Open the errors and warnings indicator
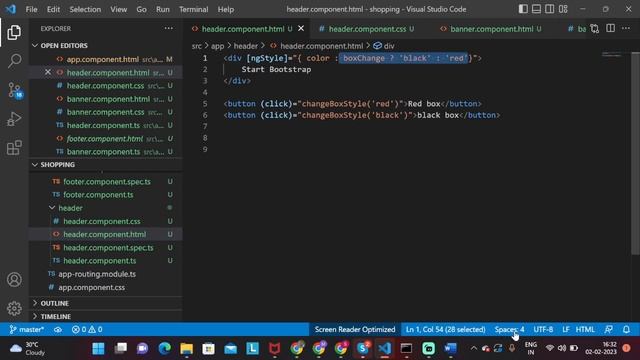Screen dimensions: 640x360 click(x=87, y=329)
